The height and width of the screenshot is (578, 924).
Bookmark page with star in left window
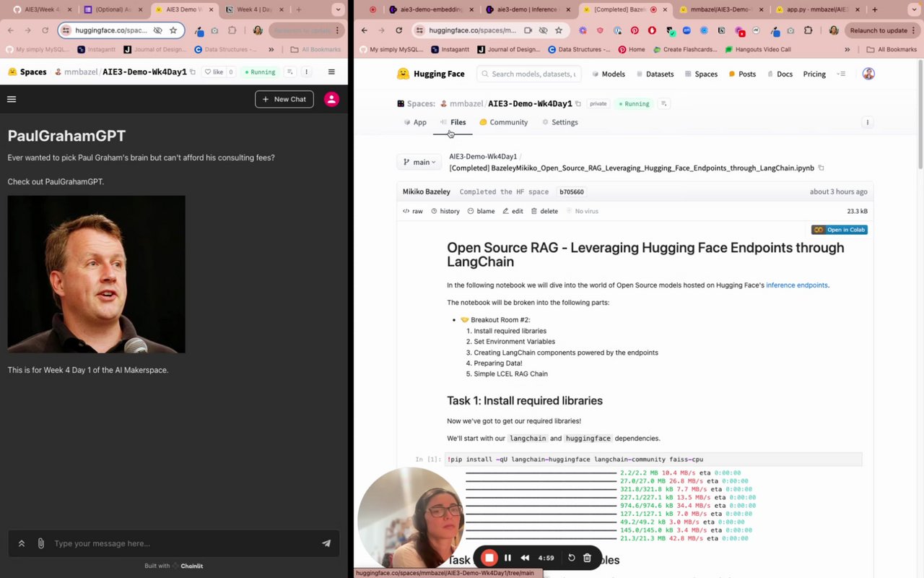tap(173, 30)
